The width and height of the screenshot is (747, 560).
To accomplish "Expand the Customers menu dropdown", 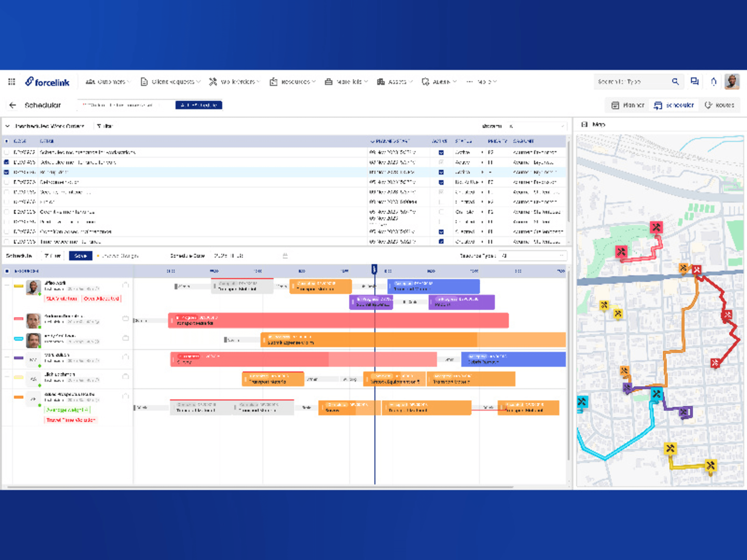I will point(108,82).
